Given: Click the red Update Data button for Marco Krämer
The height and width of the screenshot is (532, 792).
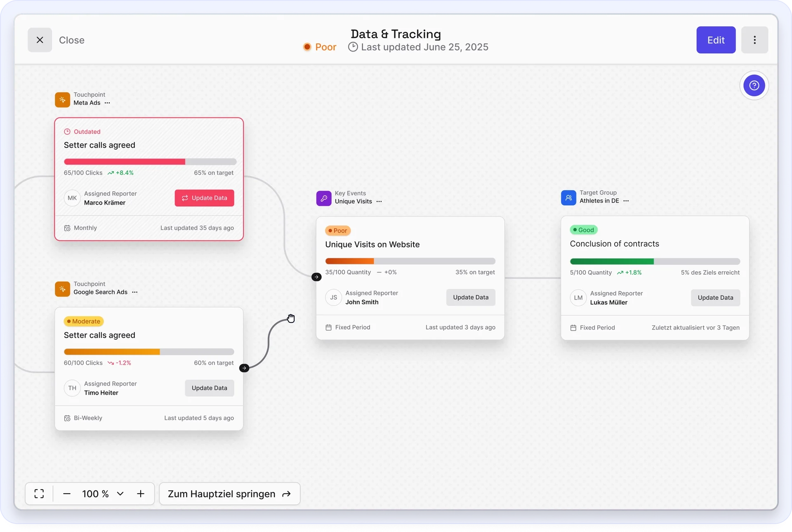Looking at the screenshot, I should point(204,198).
